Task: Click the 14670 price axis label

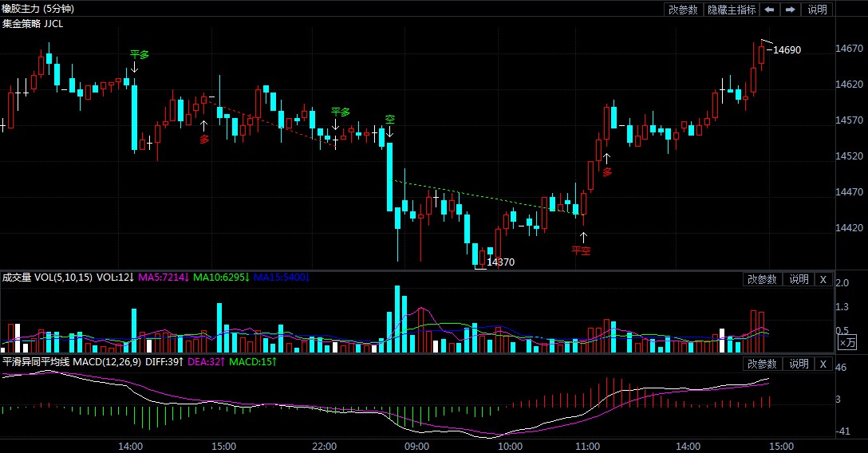Action: 849,49
